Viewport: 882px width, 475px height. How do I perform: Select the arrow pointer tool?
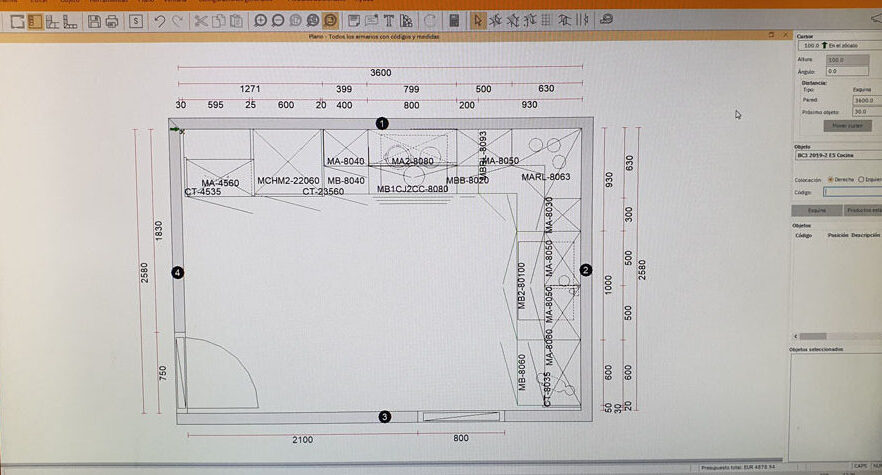coord(478,21)
